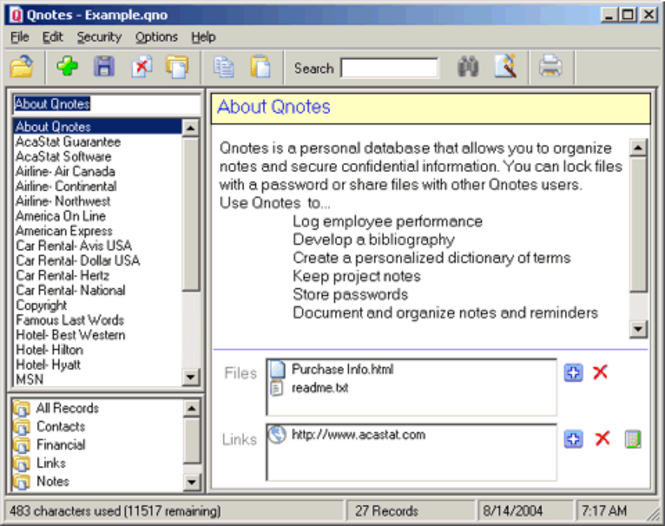Open the http://www.acastat.com link

pos(358,435)
